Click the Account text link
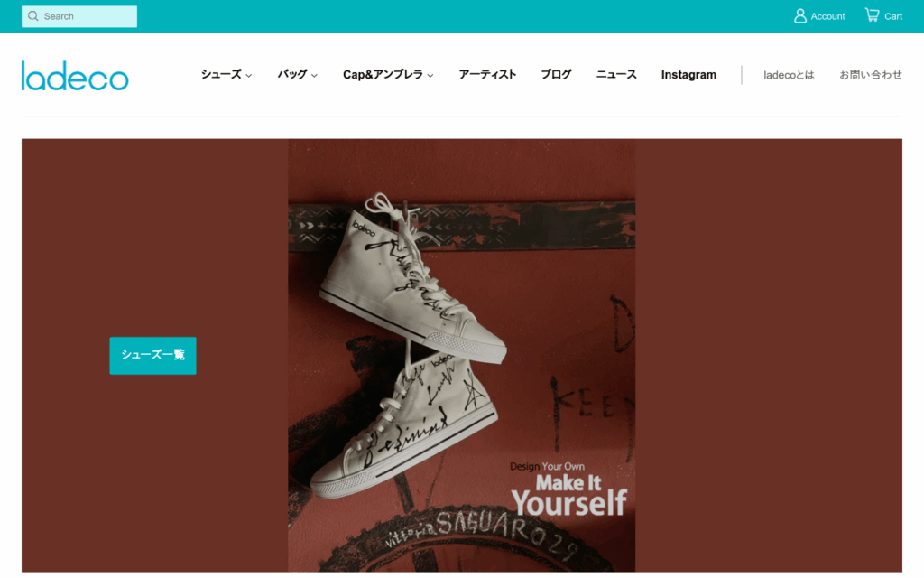Viewport: 924px width, 578px height. pyautogui.click(x=827, y=16)
